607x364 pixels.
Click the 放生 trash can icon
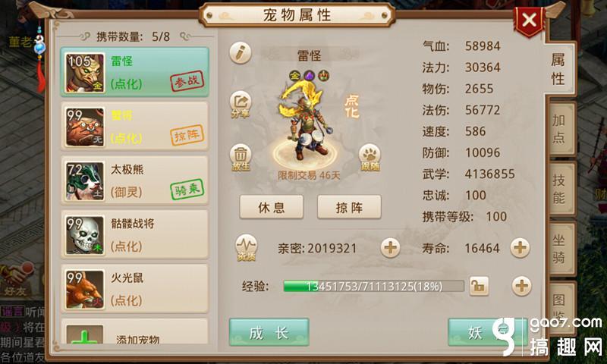tap(241, 158)
